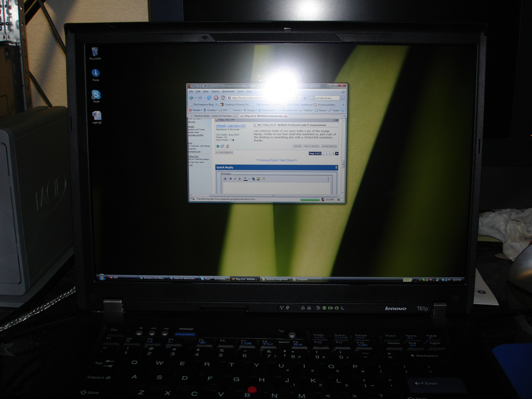This screenshot has width=532, height=399.
Task: Expand the developer toolbar Tools menu
Action: 335,110
